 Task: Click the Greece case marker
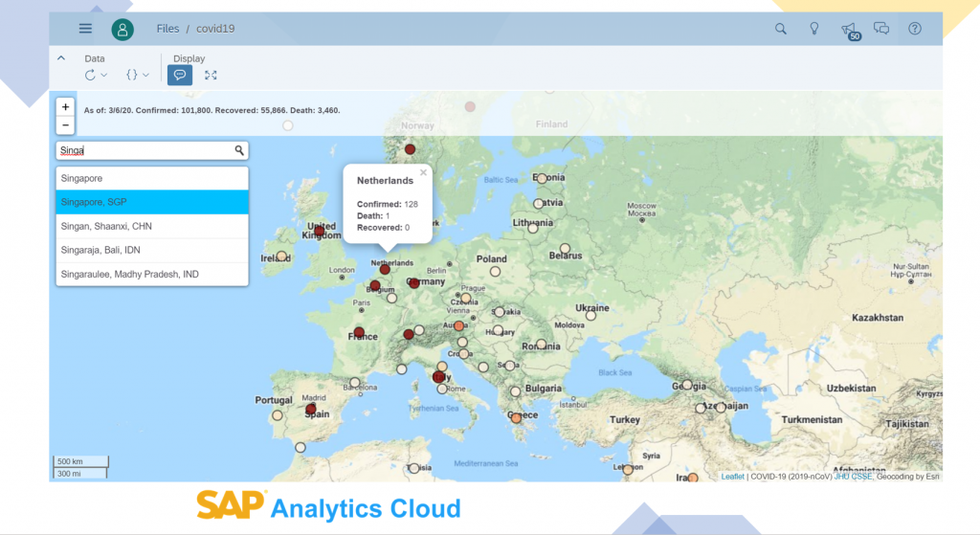click(516, 418)
